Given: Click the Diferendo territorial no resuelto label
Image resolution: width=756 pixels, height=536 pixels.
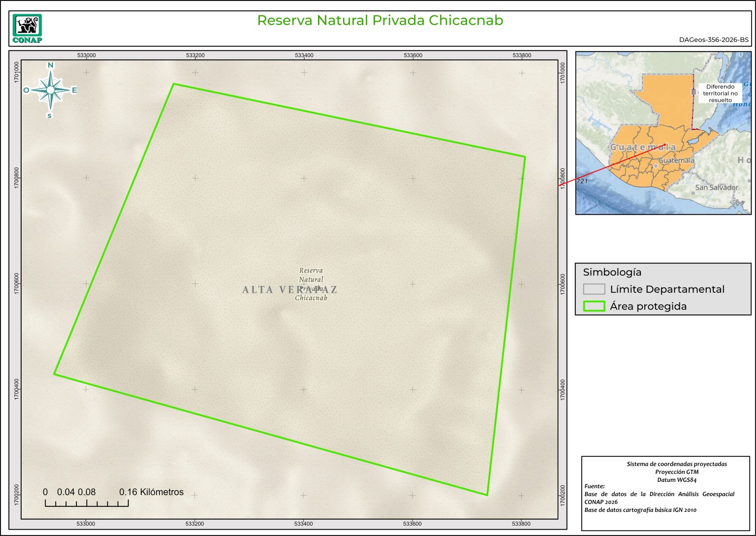Looking at the screenshot, I should click(720, 94).
